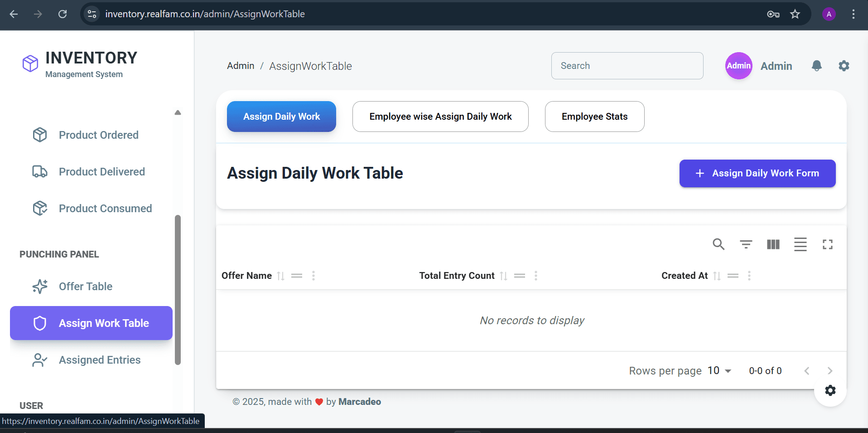Open the filter icon above the table

click(x=746, y=244)
